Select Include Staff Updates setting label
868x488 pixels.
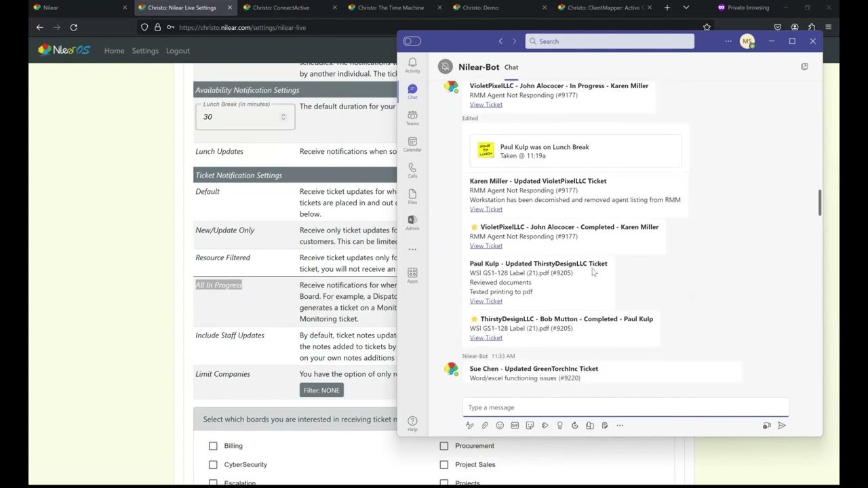230,335
